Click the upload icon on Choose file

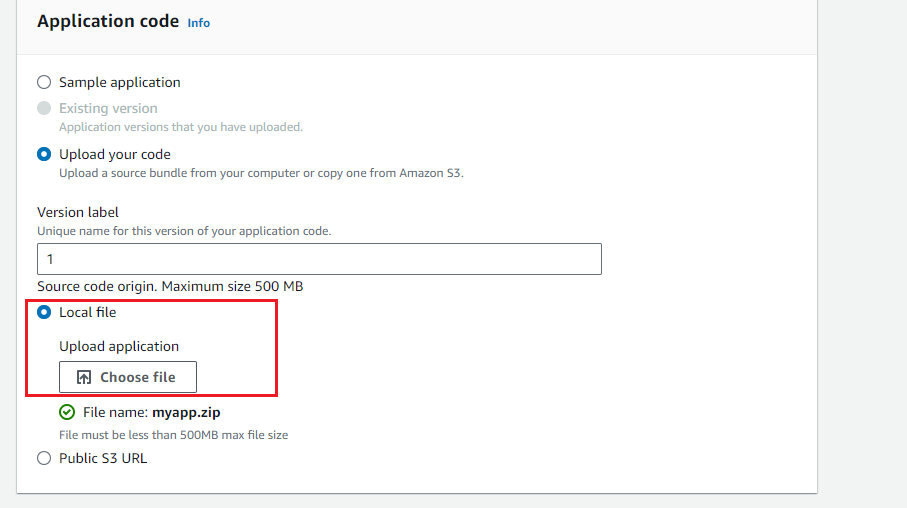[84, 377]
